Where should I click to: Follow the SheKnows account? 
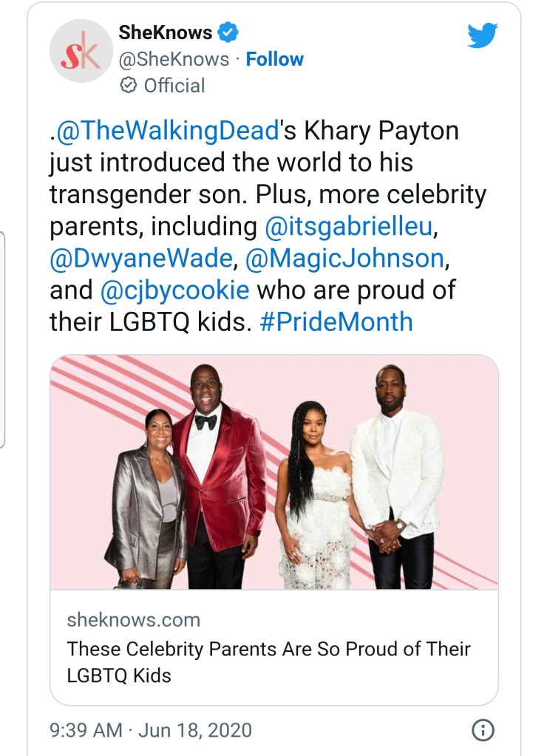tap(274, 59)
